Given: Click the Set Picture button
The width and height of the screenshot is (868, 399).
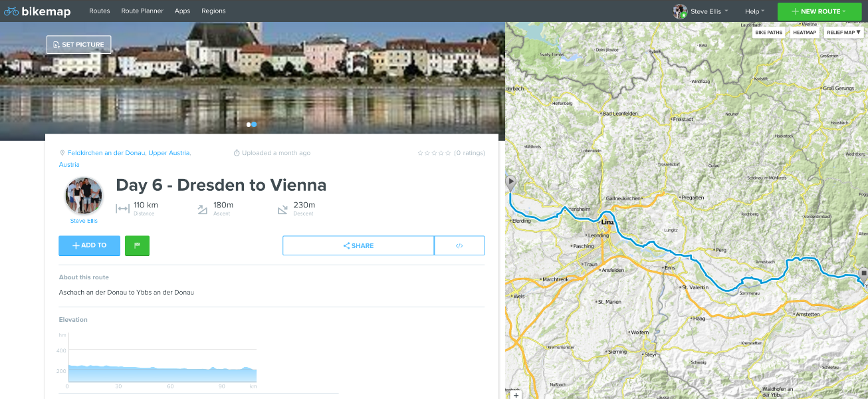Looking at the screenshot, I should 79,45.
